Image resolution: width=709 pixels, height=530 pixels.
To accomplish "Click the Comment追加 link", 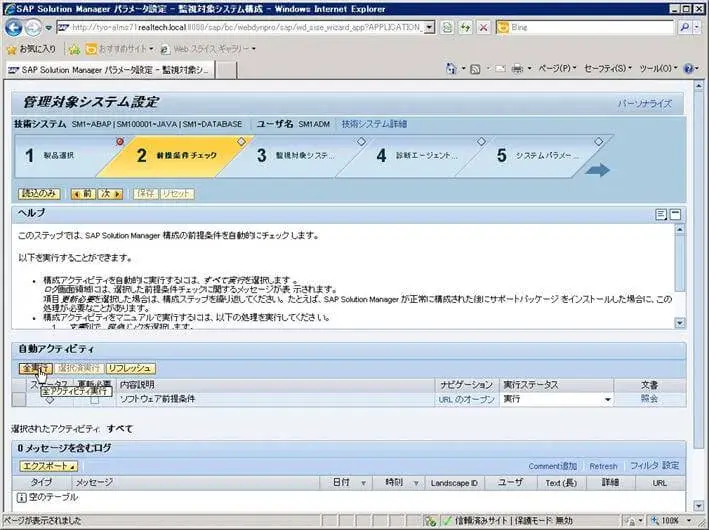I will point(553,466).
